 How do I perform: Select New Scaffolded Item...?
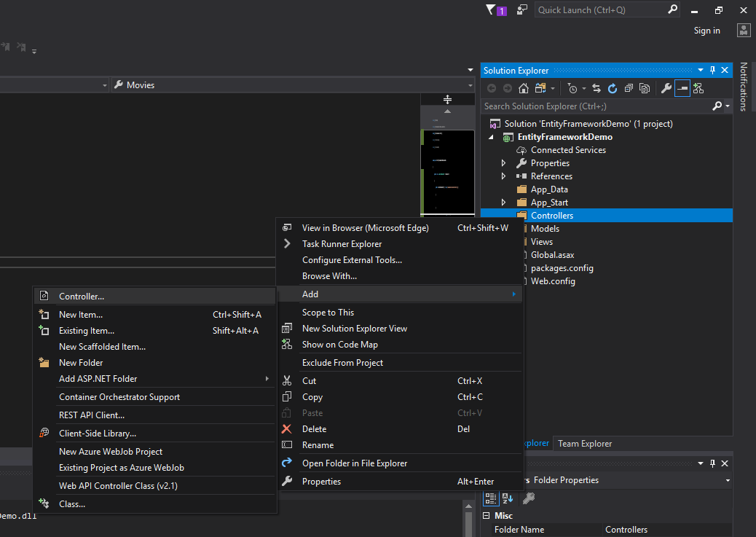pyautogui.click(x=154, y=346)
